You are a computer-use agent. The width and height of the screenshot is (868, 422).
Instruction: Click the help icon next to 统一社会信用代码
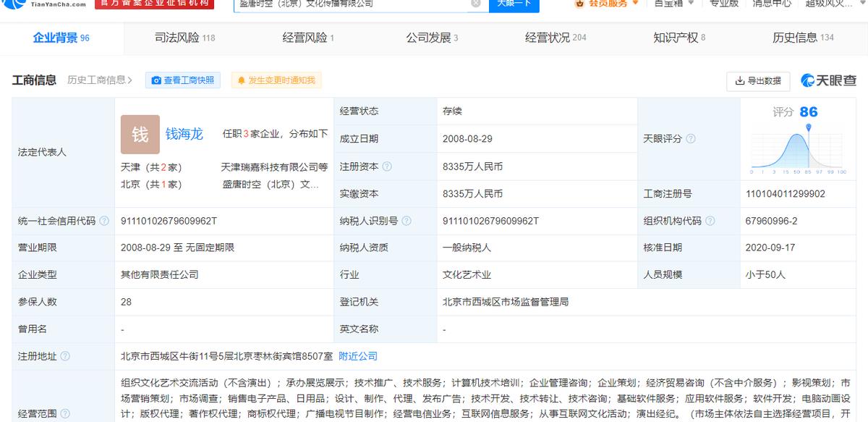pos(104,221)
